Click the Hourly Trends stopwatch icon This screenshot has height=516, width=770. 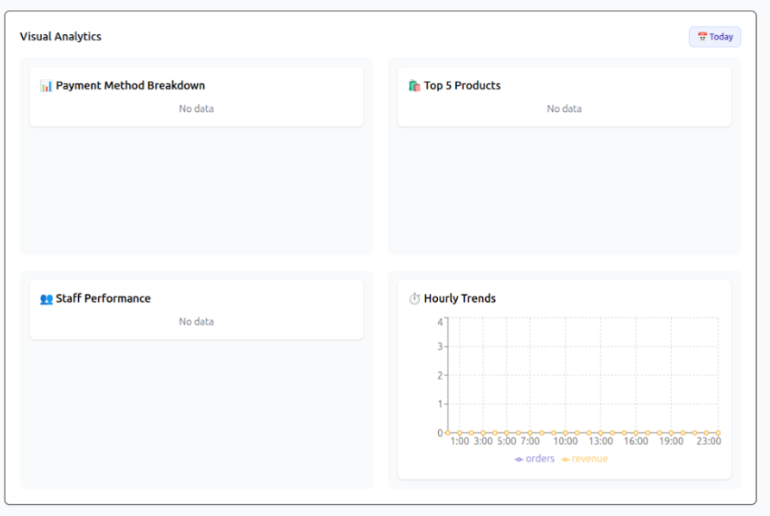click(x=414, y=299)
